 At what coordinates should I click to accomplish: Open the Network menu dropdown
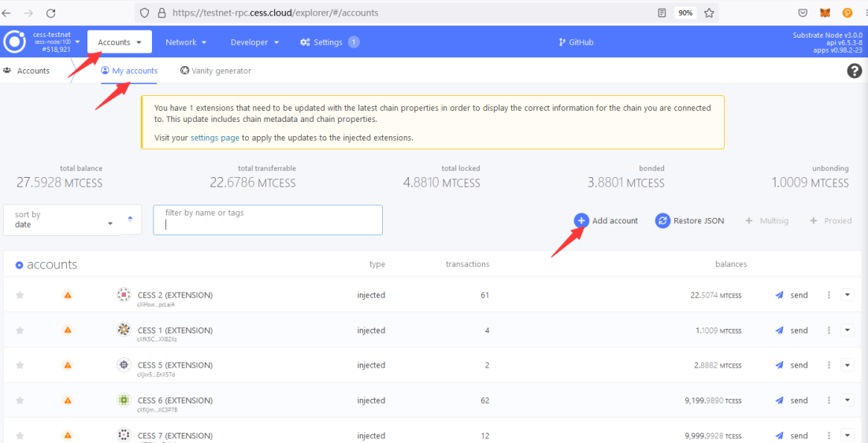(x=186, y=42)
